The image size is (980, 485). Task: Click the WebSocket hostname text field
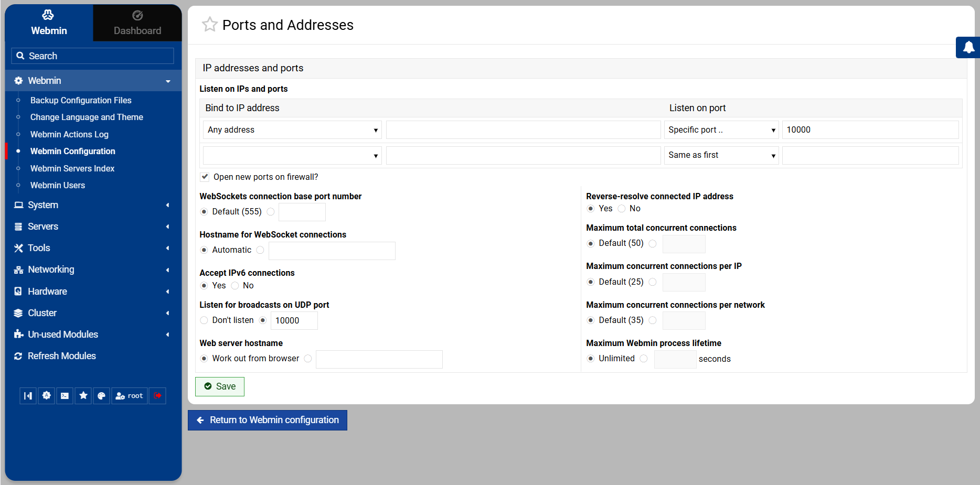[332, 251]
